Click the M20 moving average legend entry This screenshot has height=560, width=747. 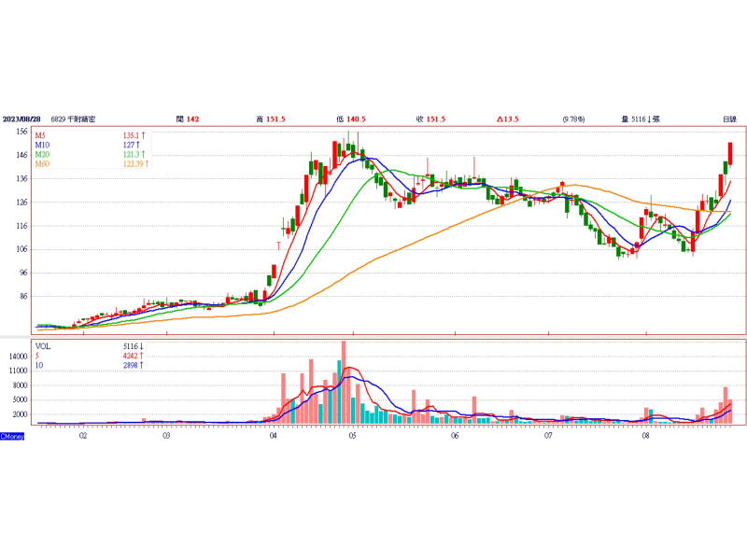pos(42,154)
